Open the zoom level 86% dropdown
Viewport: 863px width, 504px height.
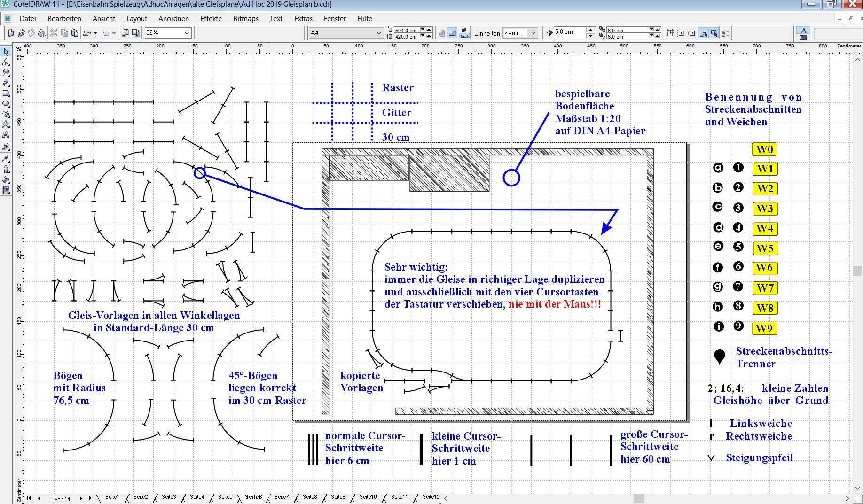(x=187, y=33)
